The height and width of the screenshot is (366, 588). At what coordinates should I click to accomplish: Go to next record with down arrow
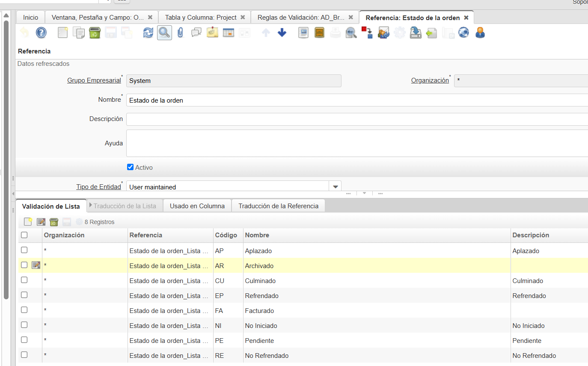(282, 33)
